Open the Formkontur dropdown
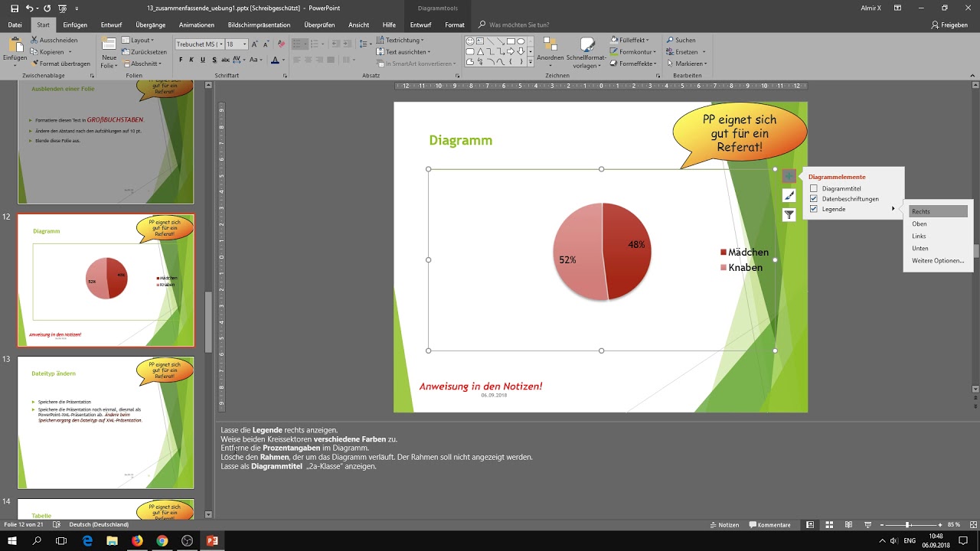 pos(633,52)
